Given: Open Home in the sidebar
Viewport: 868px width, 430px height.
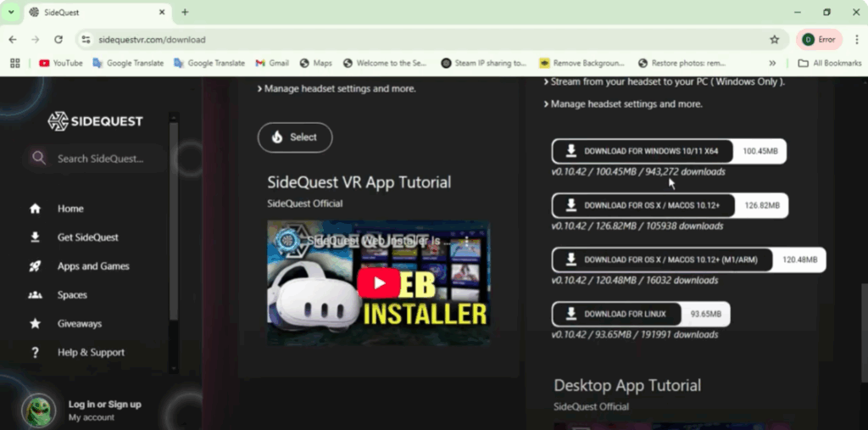Looking at the screenshot, I should [70, 209].
